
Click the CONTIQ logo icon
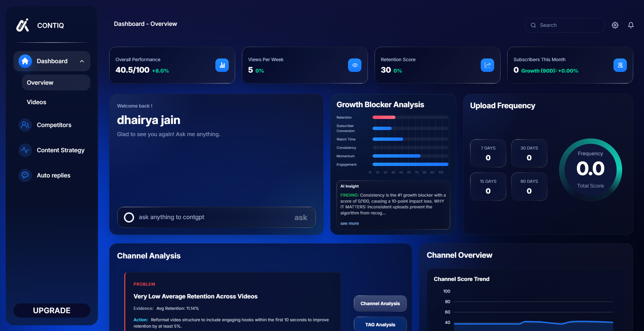point(23,25)
